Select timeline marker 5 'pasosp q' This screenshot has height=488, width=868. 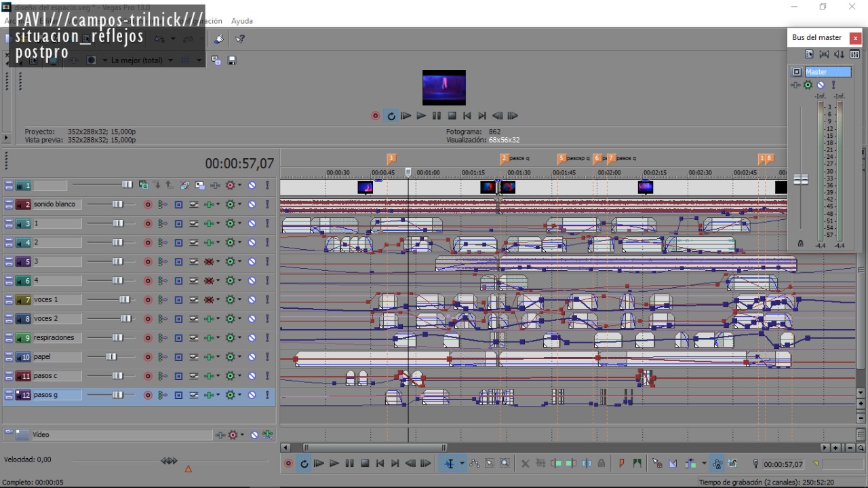pos(561,159)
